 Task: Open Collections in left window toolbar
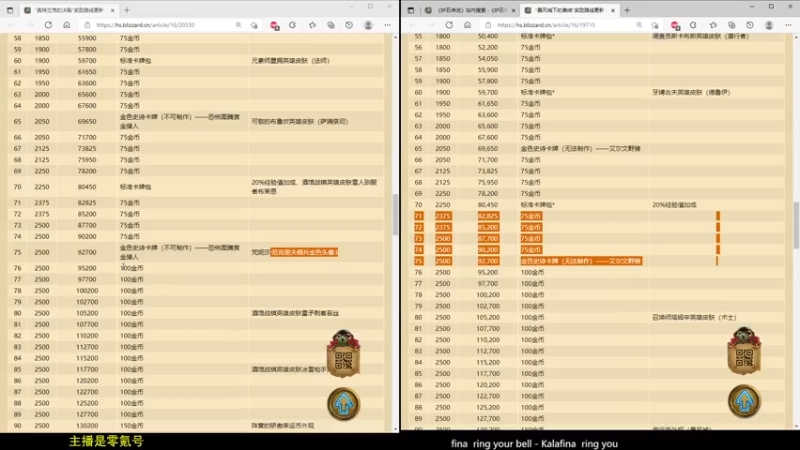point(331,25)
